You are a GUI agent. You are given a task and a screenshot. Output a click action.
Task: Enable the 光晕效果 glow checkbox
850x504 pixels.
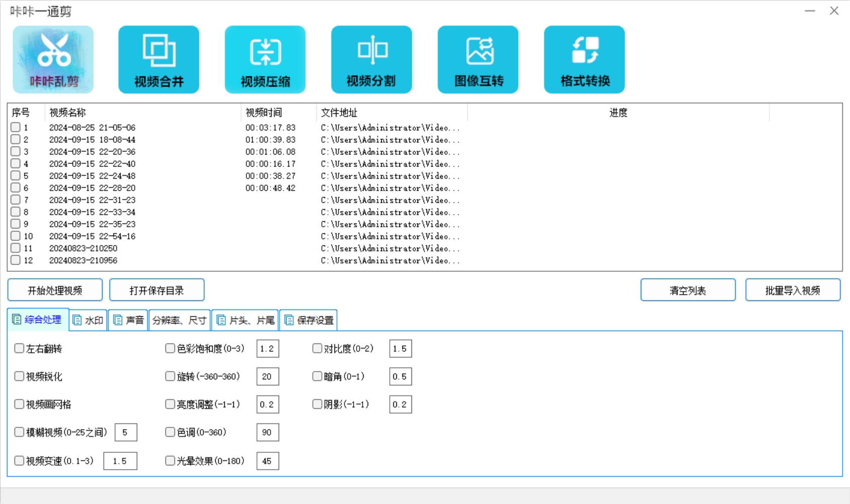click(170, 460)
